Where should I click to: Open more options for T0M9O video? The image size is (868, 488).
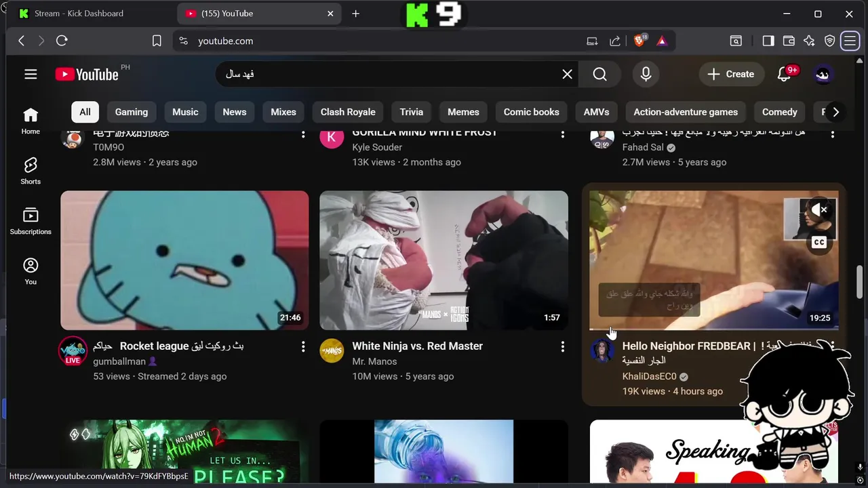(x=303, y=135)
